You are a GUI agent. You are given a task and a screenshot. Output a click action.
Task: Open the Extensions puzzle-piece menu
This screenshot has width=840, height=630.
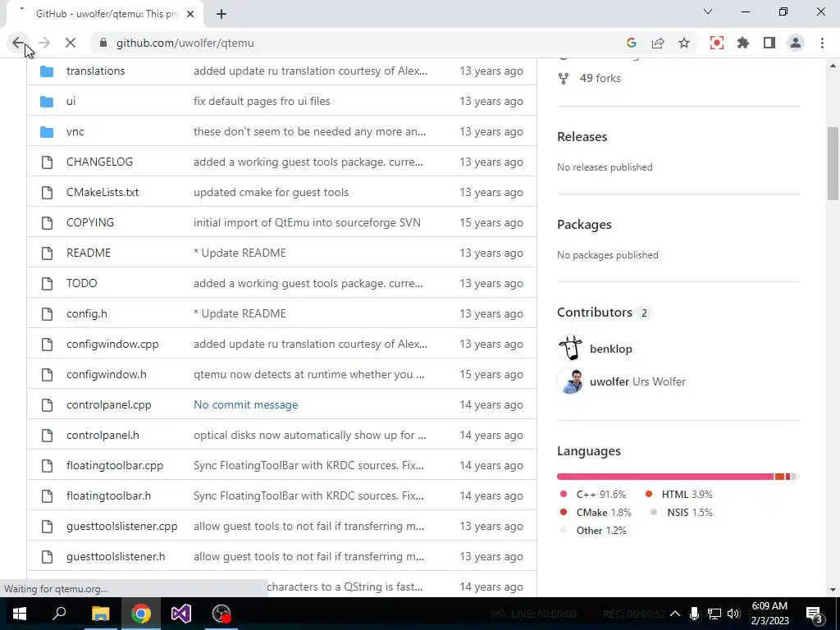point(743,43)
